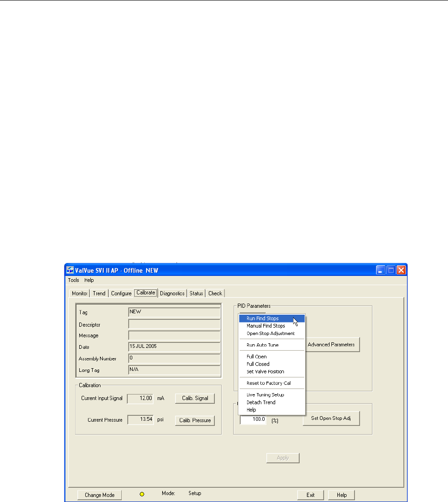Click the yellow mode status indicator

[x=142, y=494]
